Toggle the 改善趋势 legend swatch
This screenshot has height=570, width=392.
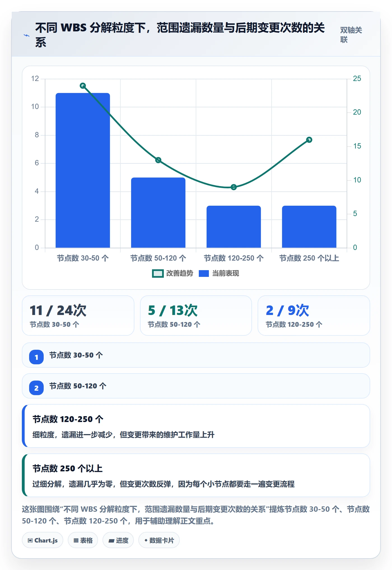pyautogui.click(x=158, y=274)
